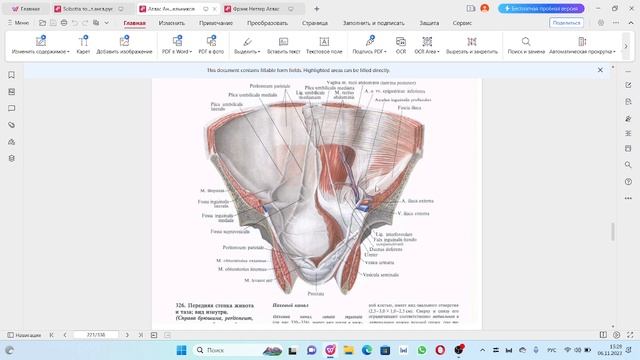Click the Поделиться share button
This screenshot has width=640, height=360.
(x=566, y=23)
